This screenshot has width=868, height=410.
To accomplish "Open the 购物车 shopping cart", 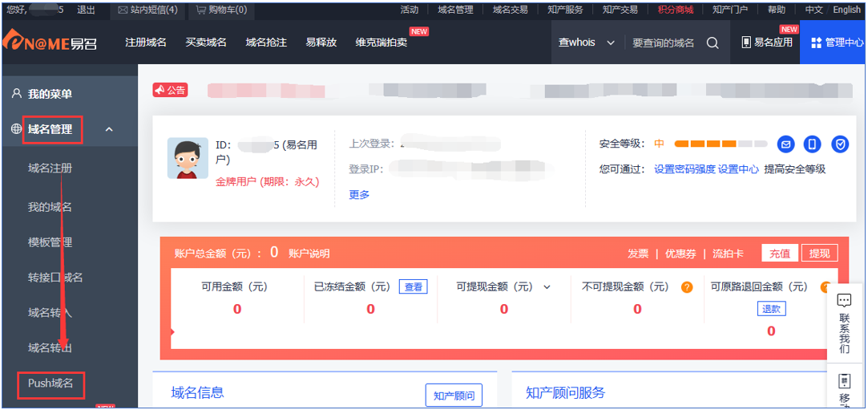I will pyautogui.click(x=220, y=10).
